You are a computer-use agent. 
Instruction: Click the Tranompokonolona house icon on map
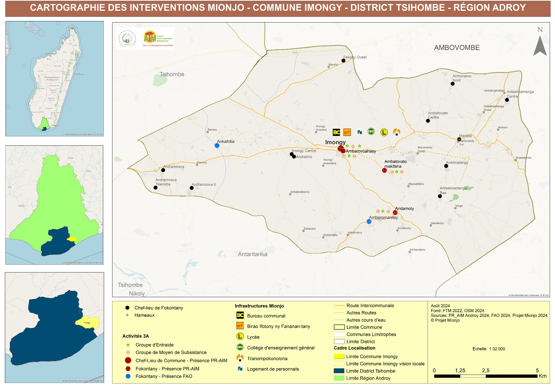click(396, 132)
